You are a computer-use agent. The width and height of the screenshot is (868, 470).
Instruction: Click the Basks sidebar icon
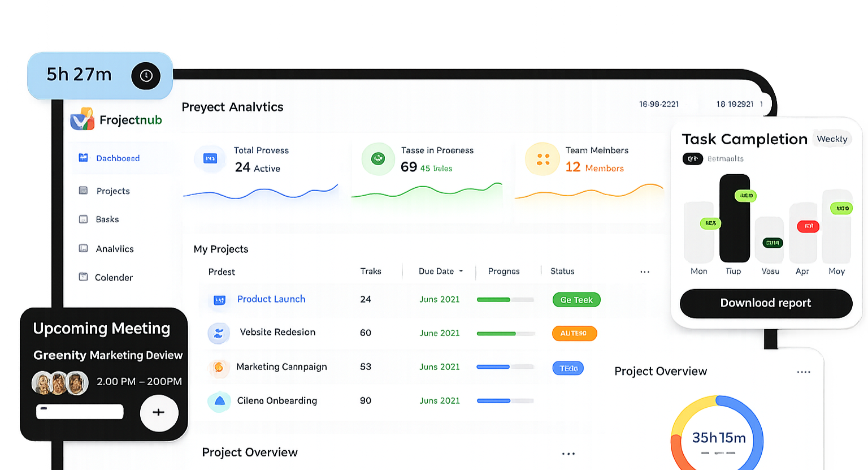point(83,219)
